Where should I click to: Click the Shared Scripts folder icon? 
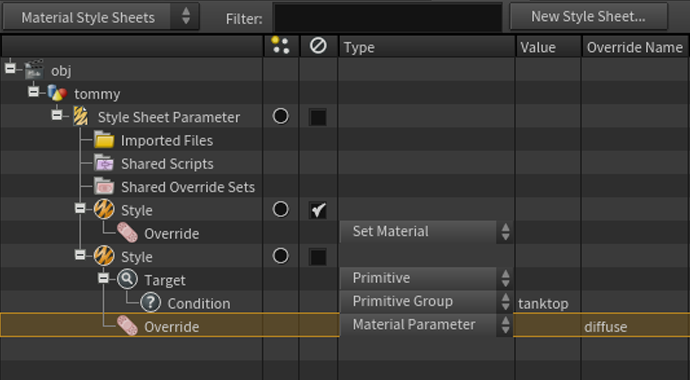pyautogui.click(x=104, y=163)
